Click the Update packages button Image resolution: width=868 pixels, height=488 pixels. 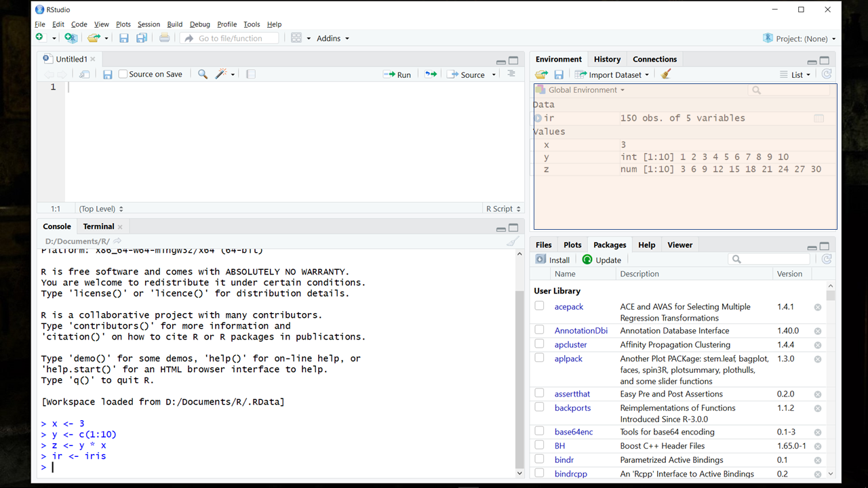[x=601, y=260]
